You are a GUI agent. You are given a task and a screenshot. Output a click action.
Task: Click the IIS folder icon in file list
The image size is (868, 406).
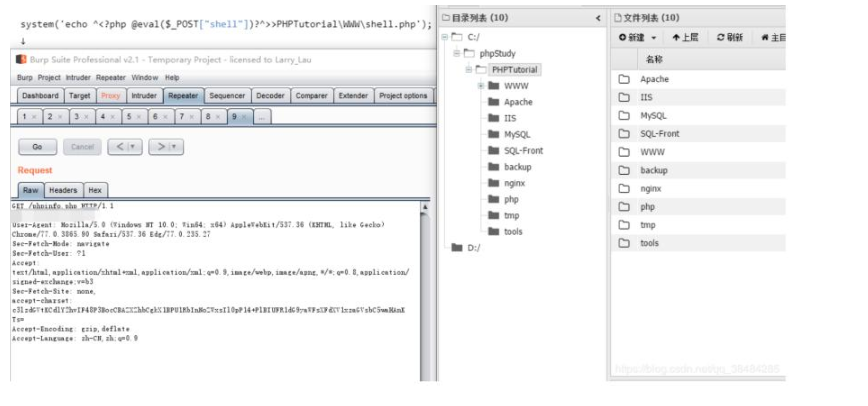[624, 97]
